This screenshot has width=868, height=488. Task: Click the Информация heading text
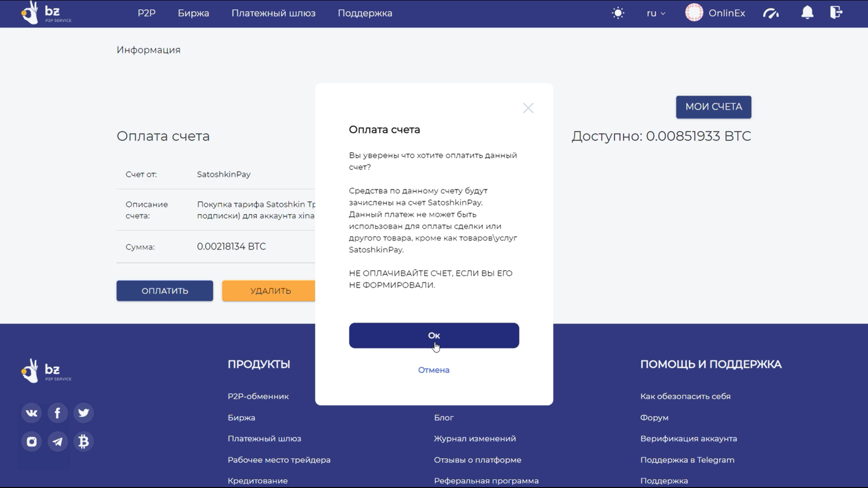pyautogui.click(x=148, y=50)
